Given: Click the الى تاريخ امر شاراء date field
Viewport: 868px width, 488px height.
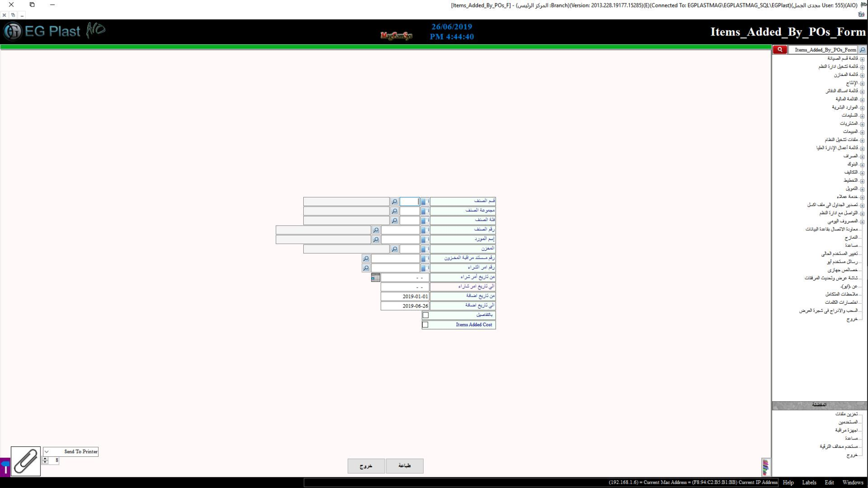Looking at the screenshot, I should [405, 287].
